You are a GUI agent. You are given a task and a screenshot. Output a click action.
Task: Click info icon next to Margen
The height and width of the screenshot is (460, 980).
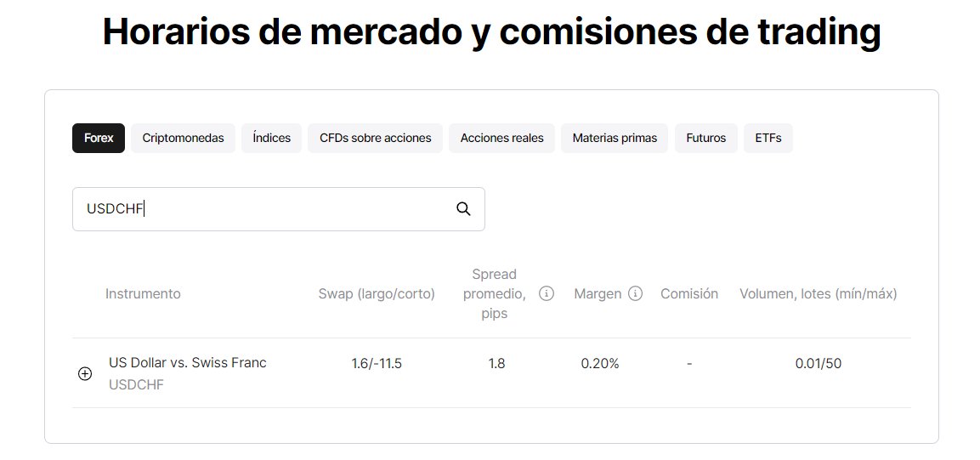[635, 293]
